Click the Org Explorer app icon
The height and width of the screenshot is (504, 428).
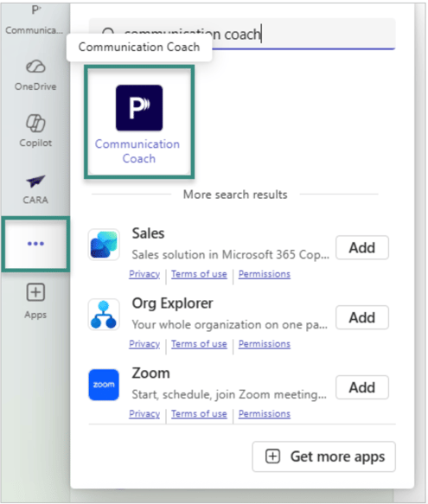[104, 315]
